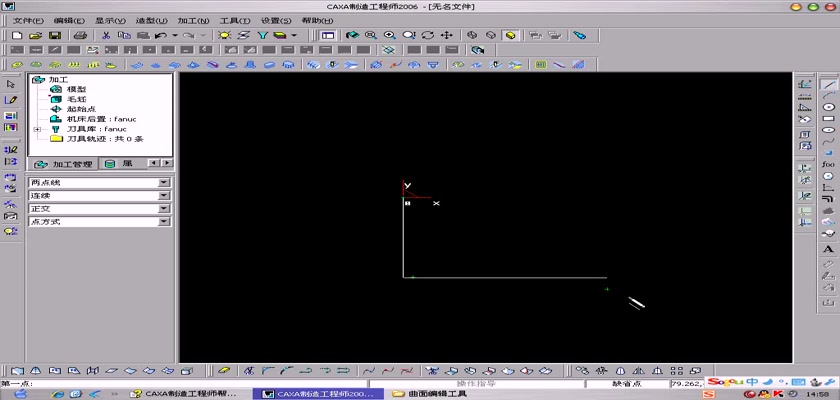Open the 工具(T) menu
This screenshot has width=840, height=400.
[235, 20]
